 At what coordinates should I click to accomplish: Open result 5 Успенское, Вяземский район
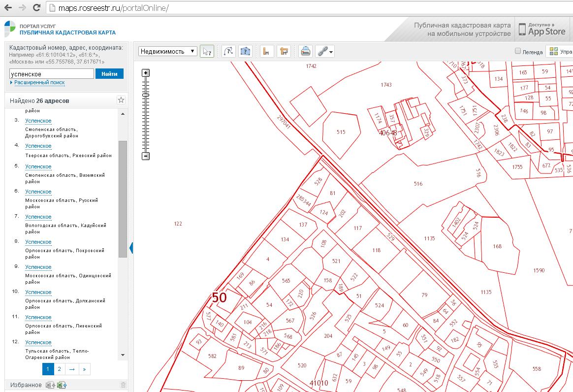38,166
